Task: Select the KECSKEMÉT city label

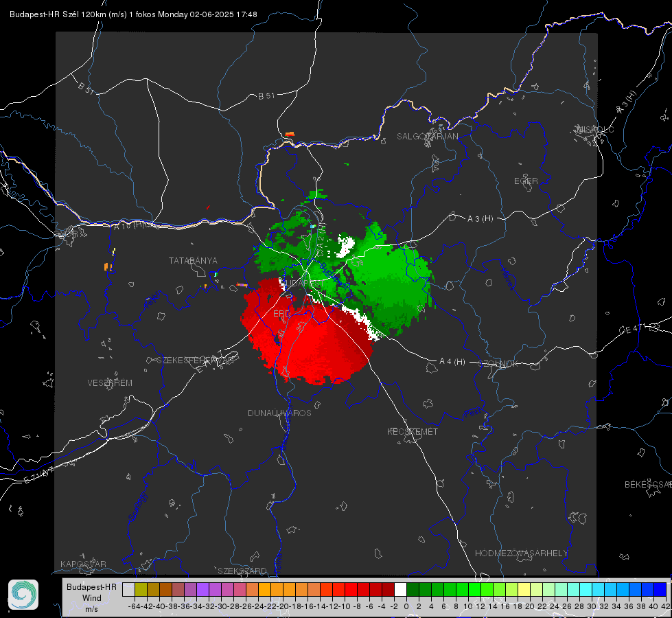Action: (413, 431)
